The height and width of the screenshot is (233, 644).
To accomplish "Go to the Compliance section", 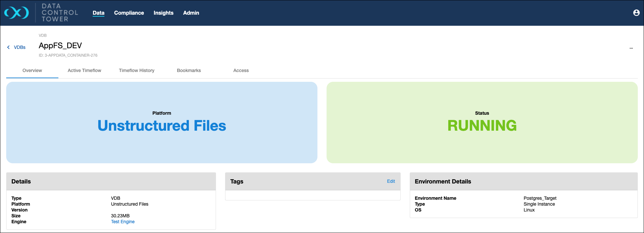I will pos(129,13).
